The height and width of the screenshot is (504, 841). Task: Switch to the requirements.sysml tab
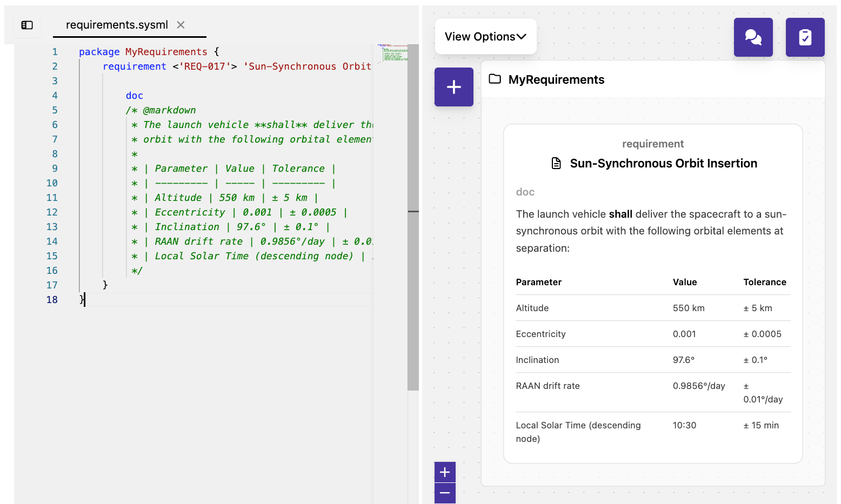coord(117,25)
